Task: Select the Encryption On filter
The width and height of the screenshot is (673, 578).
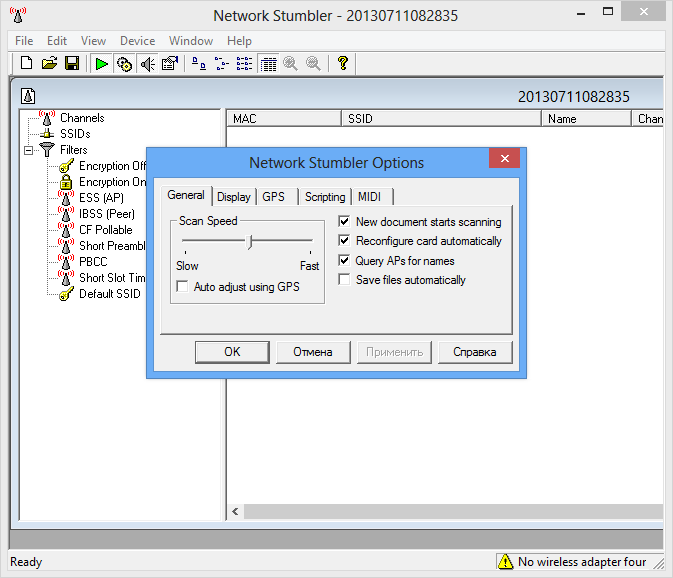Action: [112, 182]
